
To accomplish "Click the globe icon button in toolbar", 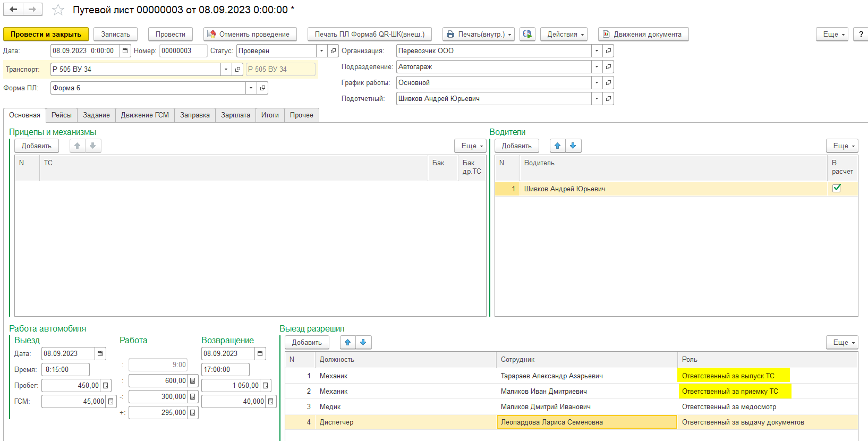I will pos(527,34).
